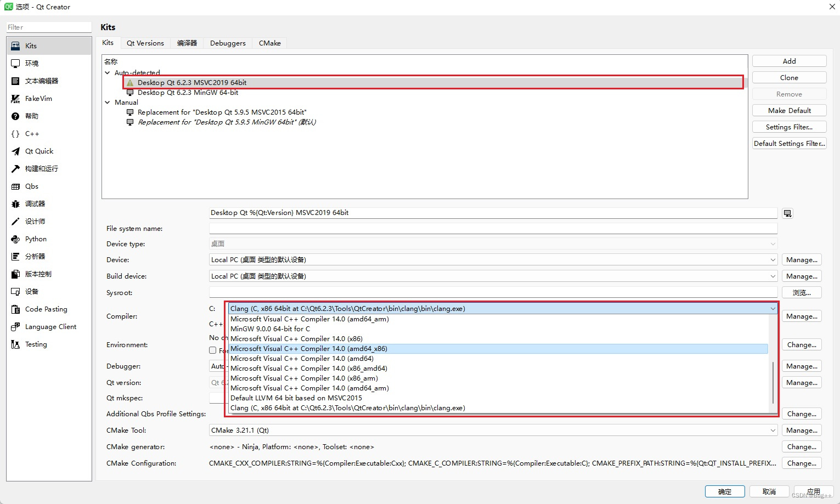Click the kit name field with MSVC2019 64bit
This screenshot has height=504, width=840.
(493, 213)
